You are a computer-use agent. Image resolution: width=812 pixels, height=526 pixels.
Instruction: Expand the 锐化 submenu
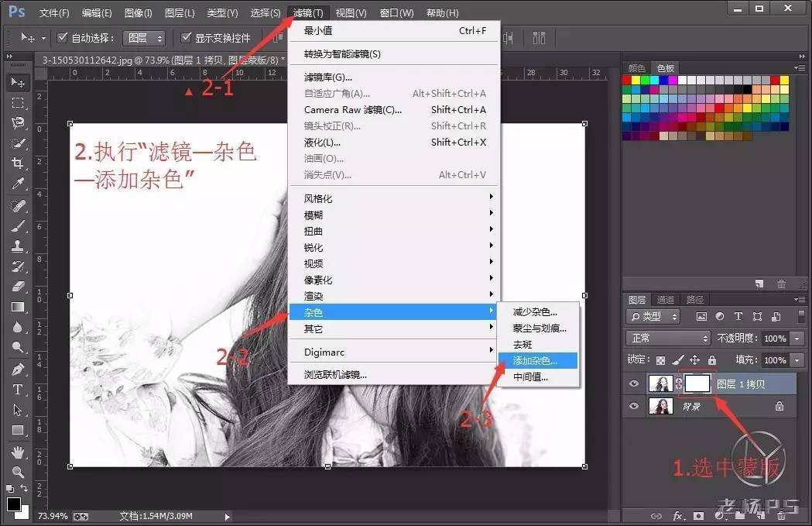click(393, 247)
